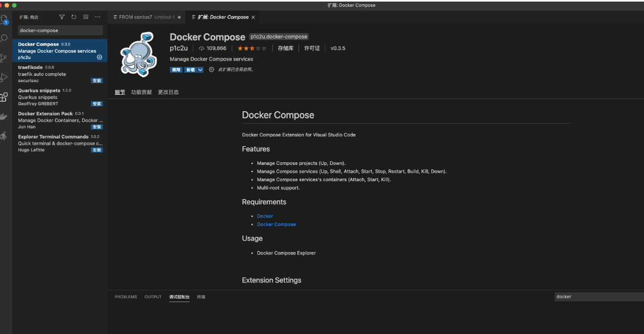Click the 此扩展已全局启用 status text
644x334 pixels.
pos(236,70)
